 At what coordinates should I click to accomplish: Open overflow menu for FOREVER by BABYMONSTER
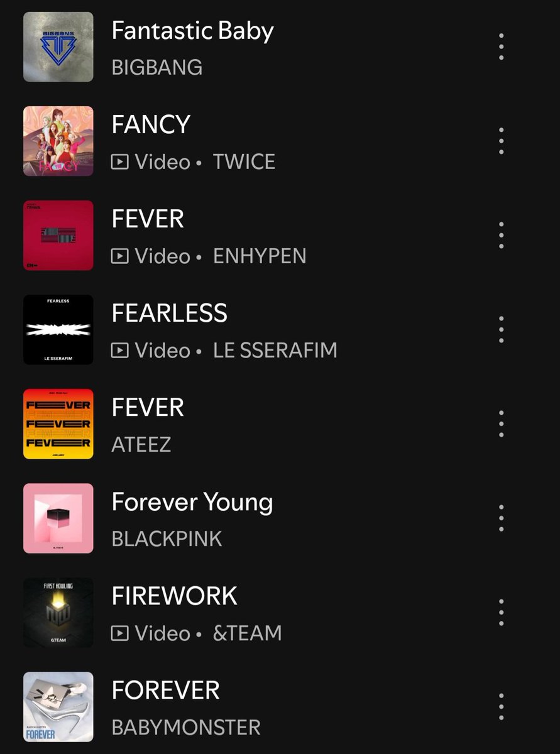(501, 707)
